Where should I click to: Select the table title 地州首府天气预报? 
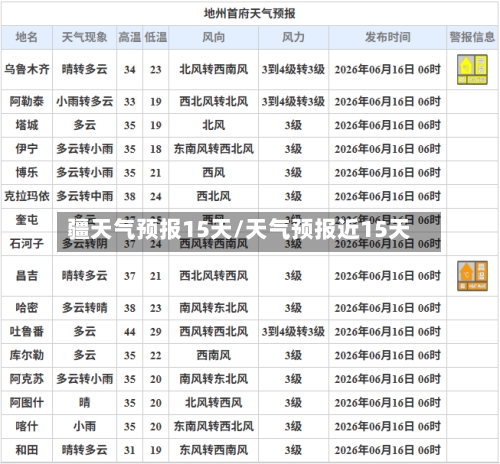point(250,13)
